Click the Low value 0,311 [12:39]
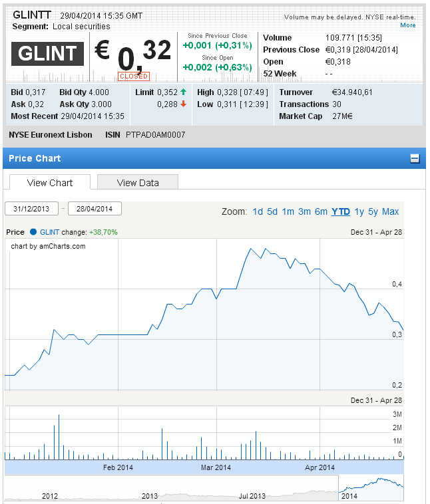Image resolution: width=430 pixels, height=504 pixels. [x=242, y=104]
